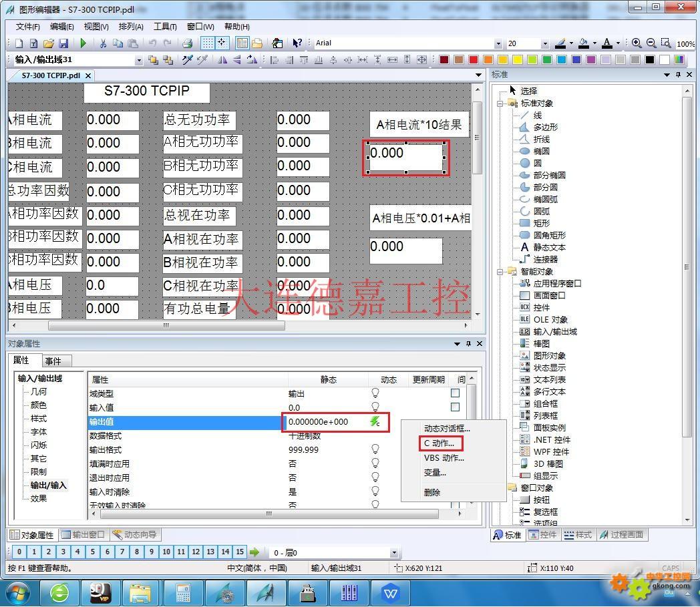Choose C 动作... from the context menu

[x=439, y=443]
